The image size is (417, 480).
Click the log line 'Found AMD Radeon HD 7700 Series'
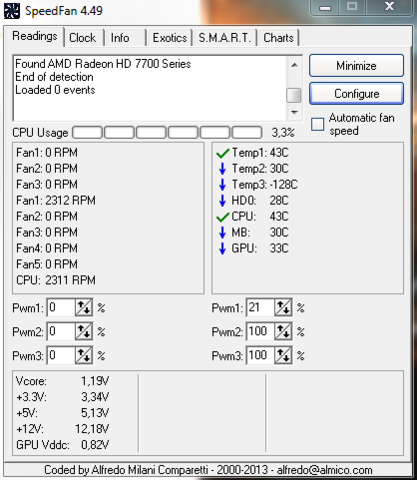pos(103,64)
